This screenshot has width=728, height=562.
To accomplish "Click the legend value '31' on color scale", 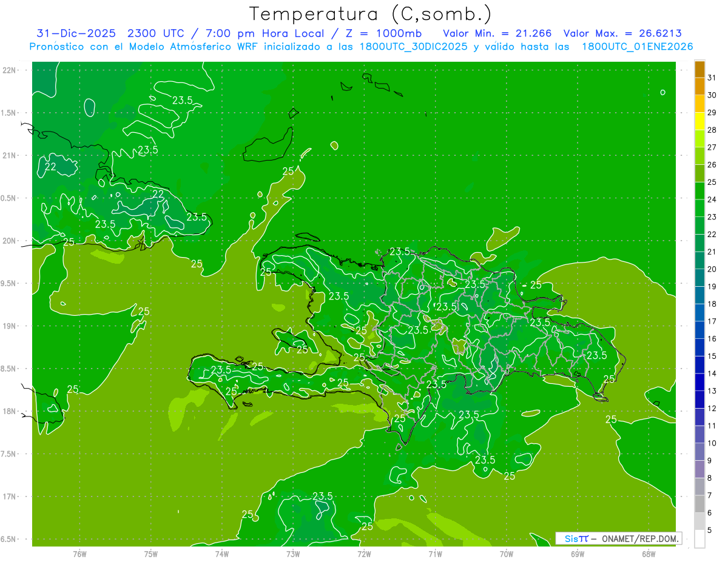I will 712,78.
